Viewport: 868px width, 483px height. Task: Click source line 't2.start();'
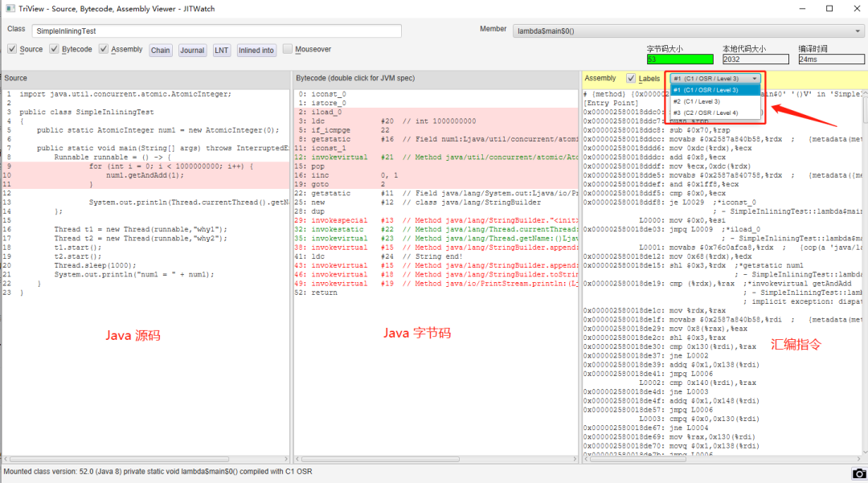pyautogui.click(x=77, y=256)
